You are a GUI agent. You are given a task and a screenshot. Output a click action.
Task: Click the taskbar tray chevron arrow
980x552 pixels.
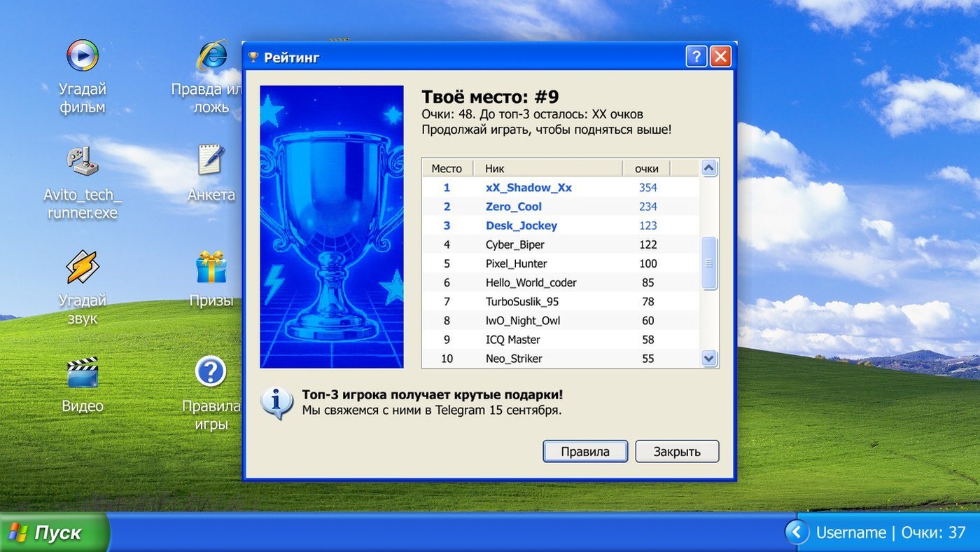point(797,532)
